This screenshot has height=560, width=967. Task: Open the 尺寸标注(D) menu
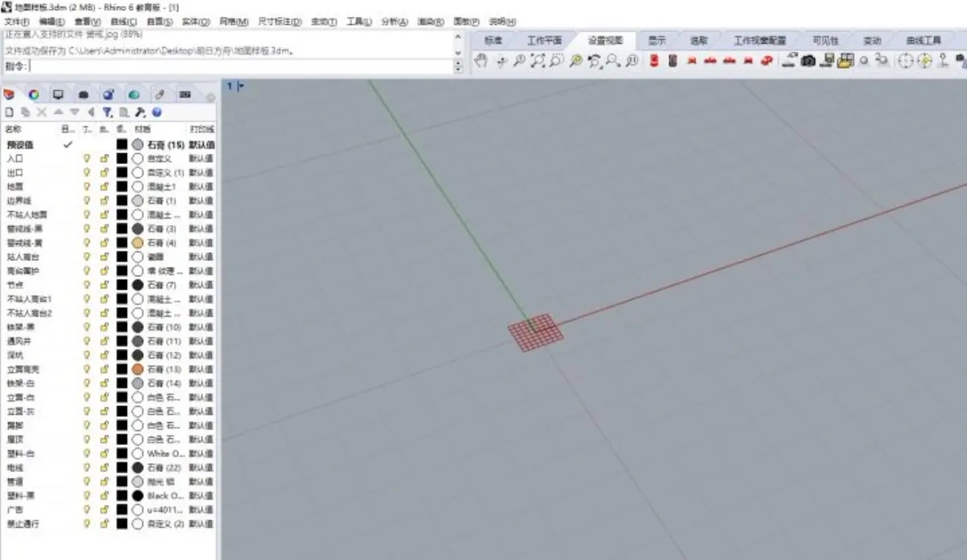[280, 22]
